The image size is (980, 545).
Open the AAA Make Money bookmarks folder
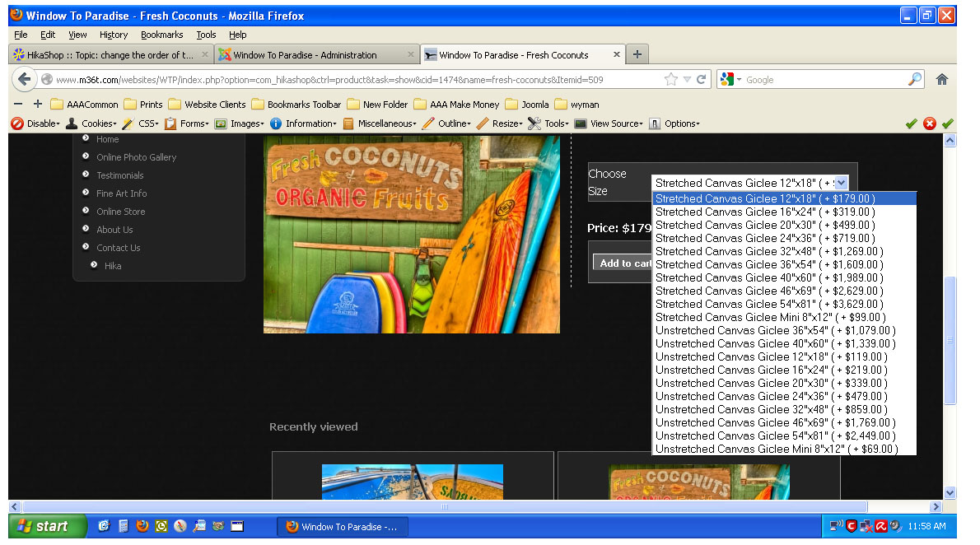click(456, 105)
